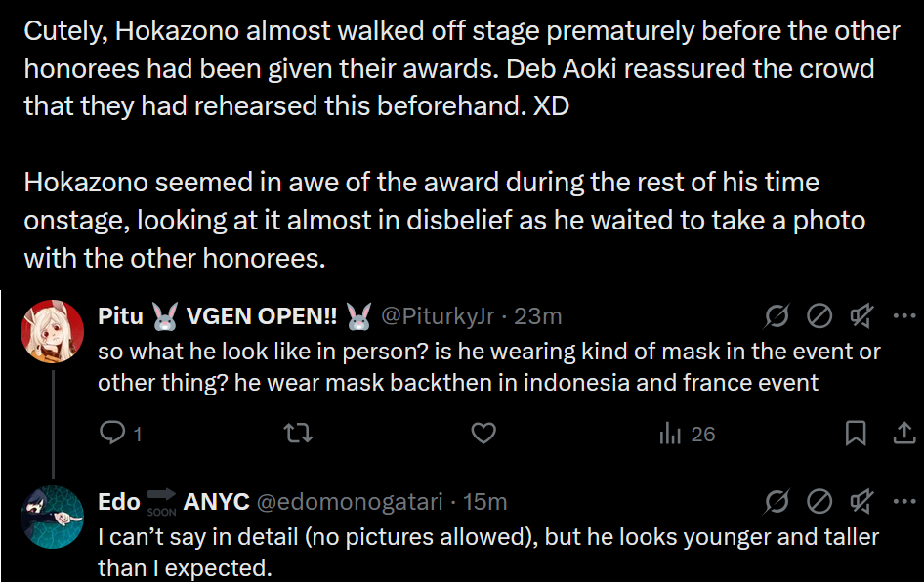Bookmark Pitu's reply tweet

(x=856, y=434)
